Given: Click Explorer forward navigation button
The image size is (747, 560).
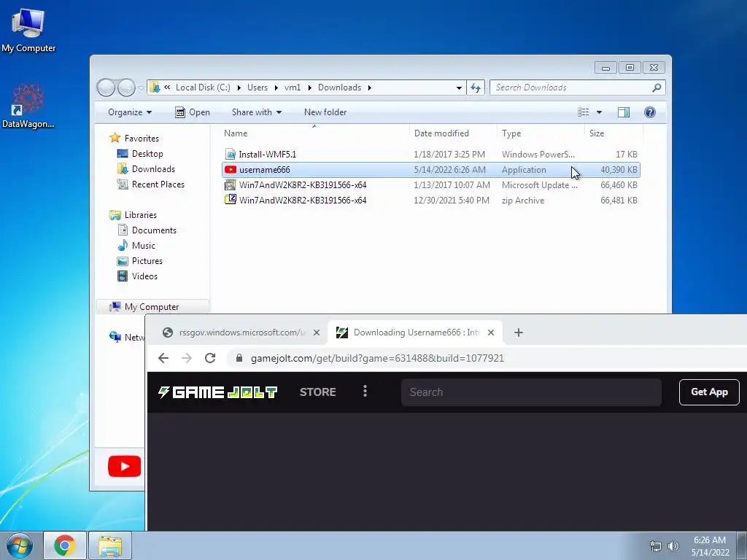Looking at the screenshot, I should tap(126, 87).
